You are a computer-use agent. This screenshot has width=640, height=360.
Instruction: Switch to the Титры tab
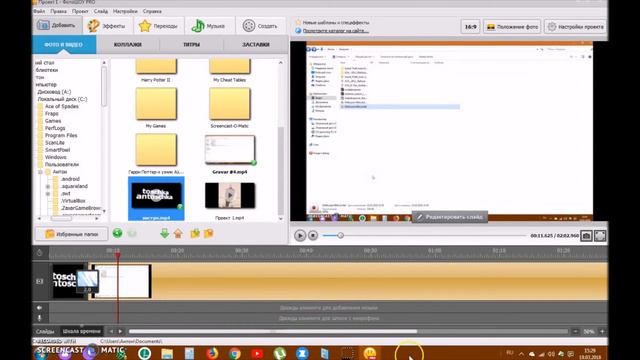coord(191,44)
